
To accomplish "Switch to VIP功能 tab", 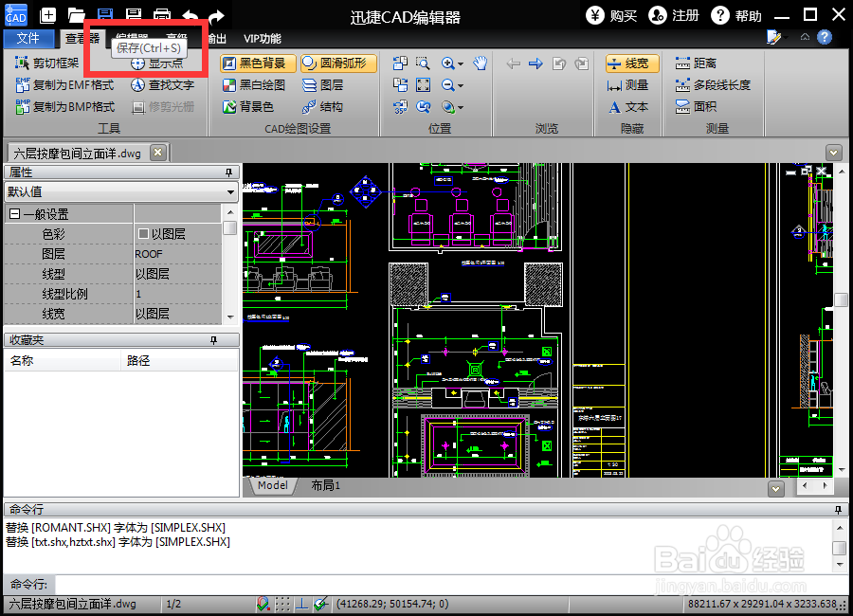I will pos(263,39).
